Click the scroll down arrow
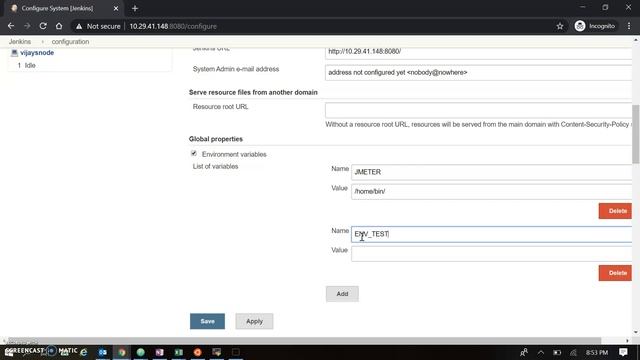This screenshot has height=360, width=640. tap(636, 332)
